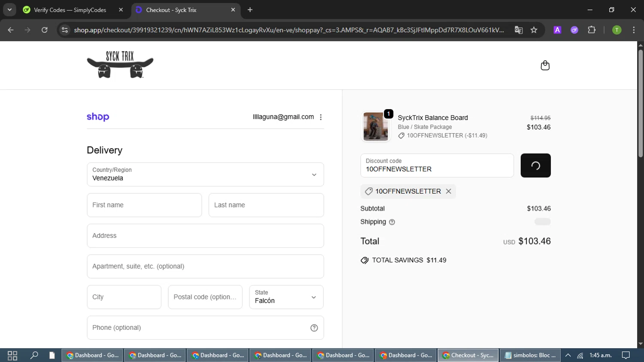Image resolution: width=644 pixels, height=362 pixels.
Task: Open a new browser tab
Action: coord(250,9)
